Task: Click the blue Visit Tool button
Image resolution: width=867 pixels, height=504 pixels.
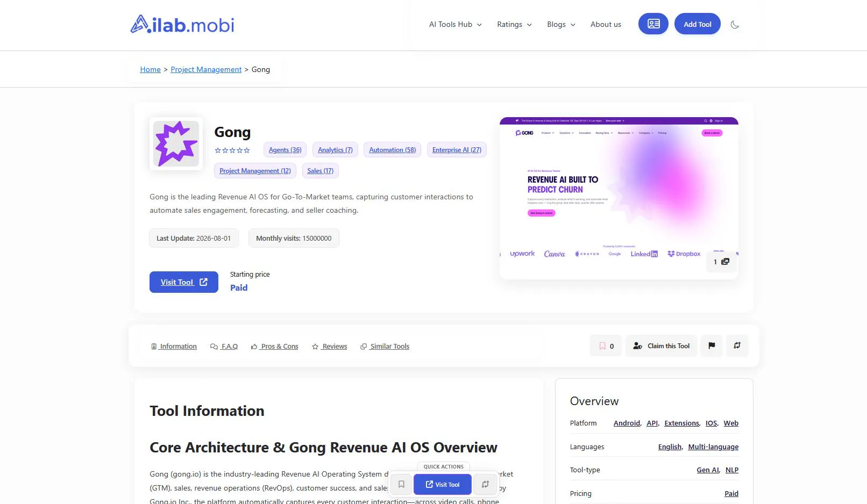Action: click(x=184, y=282)
